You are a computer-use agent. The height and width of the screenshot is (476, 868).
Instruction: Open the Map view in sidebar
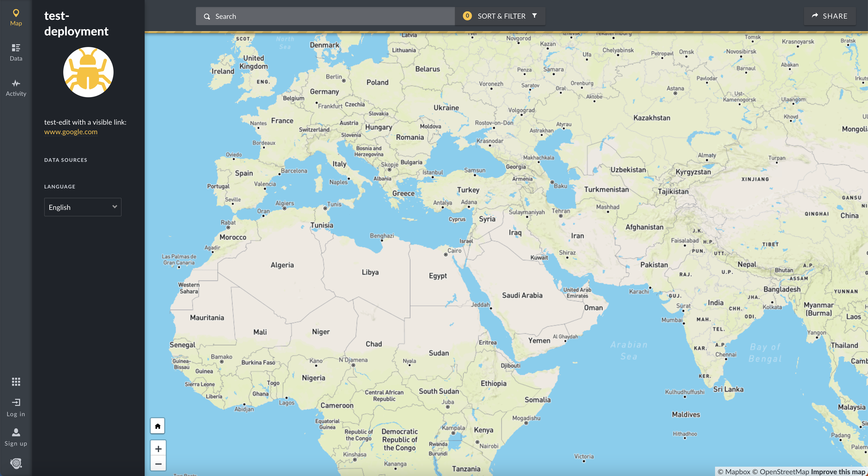coord(16,18)
